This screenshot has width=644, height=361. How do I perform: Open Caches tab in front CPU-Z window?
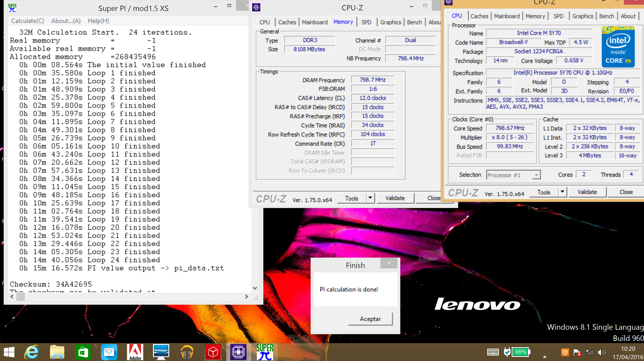pos(479,16)
